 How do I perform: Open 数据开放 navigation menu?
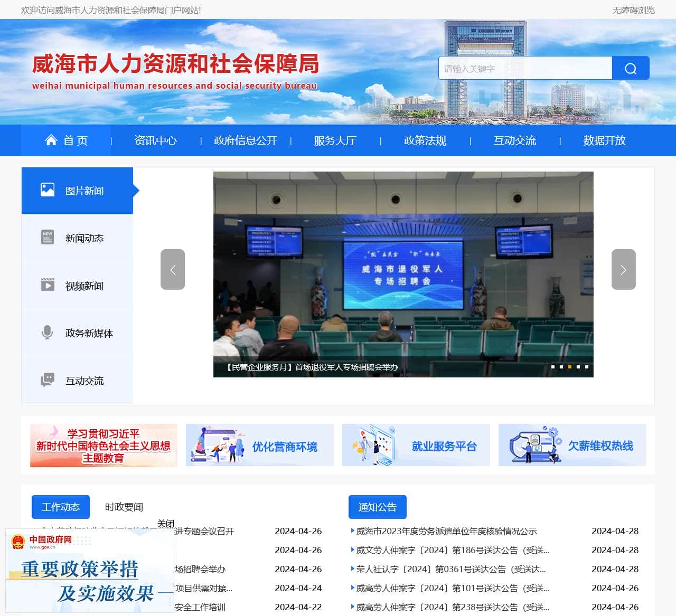(604, 140)
